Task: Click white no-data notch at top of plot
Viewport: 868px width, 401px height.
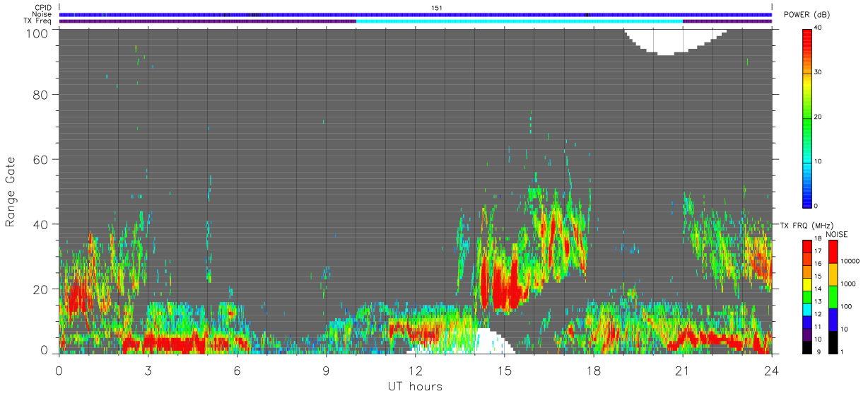Action: pyautogui.click(x=675, y=40)
